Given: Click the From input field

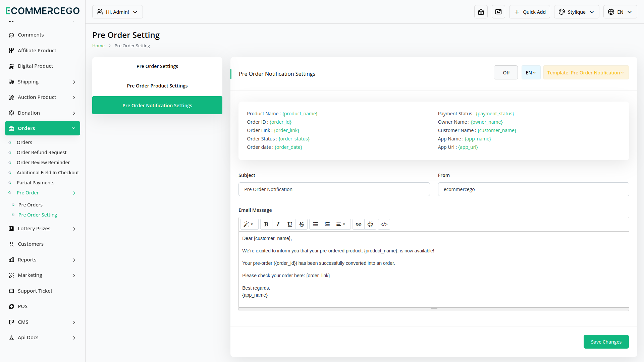Looking at the screenshot, I should pos(533,189).
